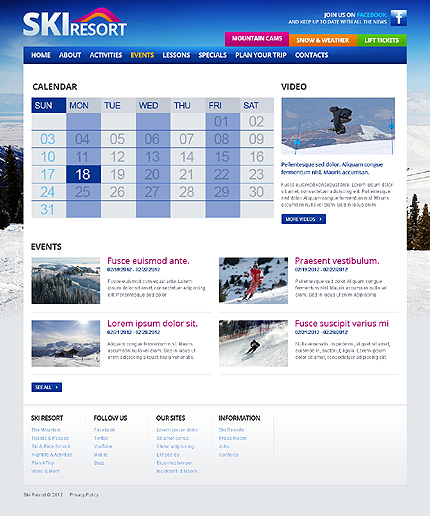Play the snowboarder video thumbnail

pyautogui.click(x=338, y=126)
